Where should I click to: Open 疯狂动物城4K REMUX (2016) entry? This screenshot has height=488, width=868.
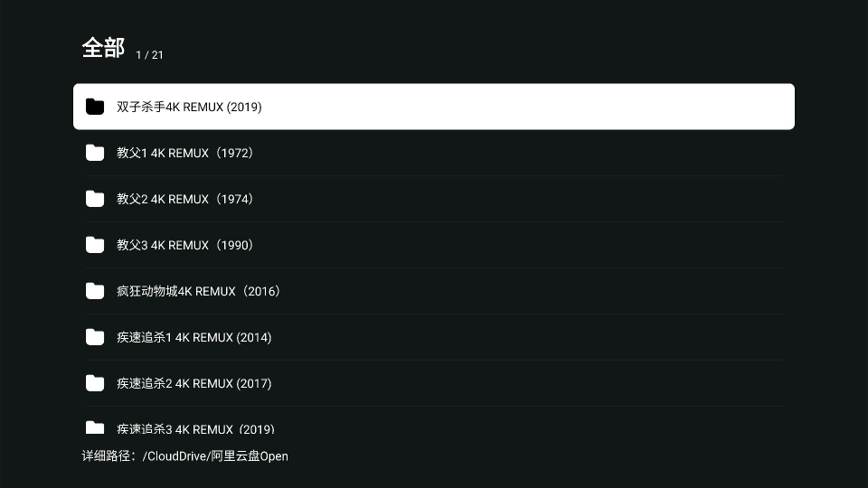[199, 291]
